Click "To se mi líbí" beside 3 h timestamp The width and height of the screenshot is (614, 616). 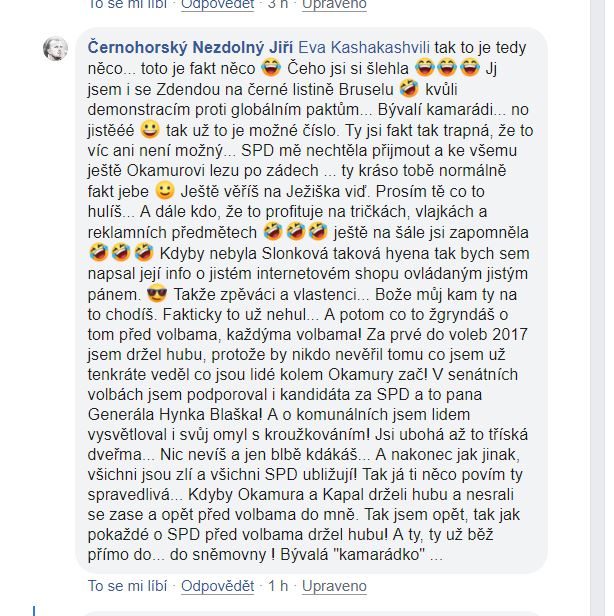coord(127,4)
